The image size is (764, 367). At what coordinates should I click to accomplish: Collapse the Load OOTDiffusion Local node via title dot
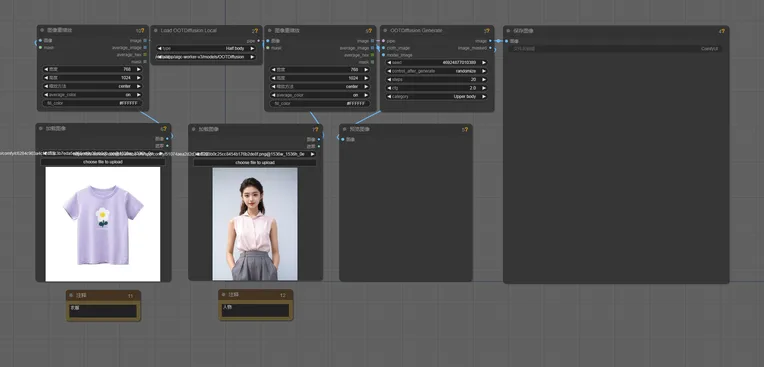point(156,31)
